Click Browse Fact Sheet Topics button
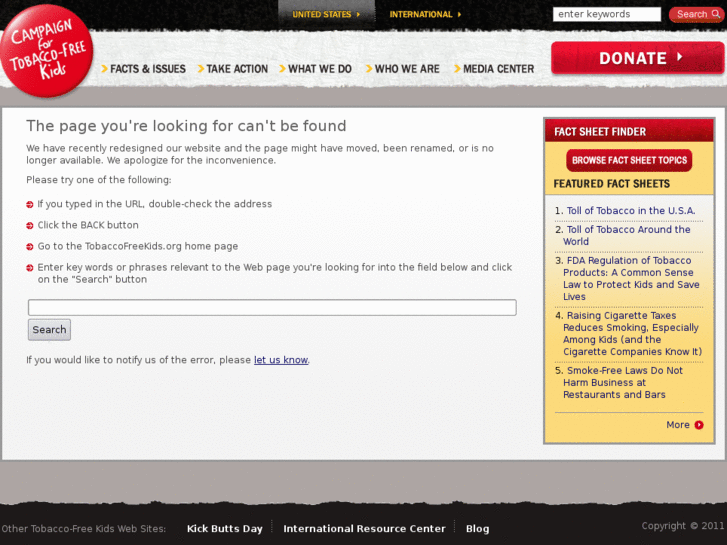This screenshot has width=727, height=545. [629, 160]
